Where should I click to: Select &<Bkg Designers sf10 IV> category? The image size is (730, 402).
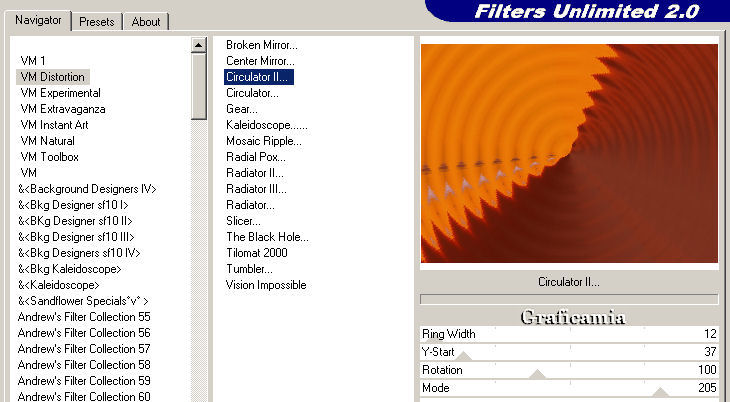(x=79, y=253)
